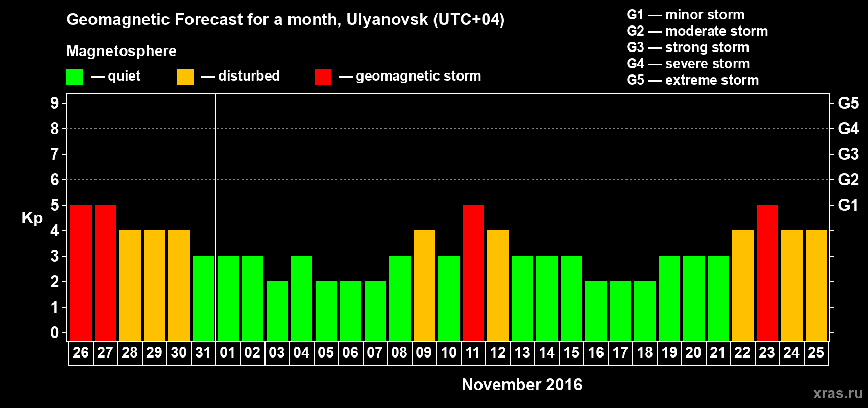Image resolution: width=868 pixels, height=408 pixels.
Task: Click the orange bar above day 29
Action: coord(155,286)
